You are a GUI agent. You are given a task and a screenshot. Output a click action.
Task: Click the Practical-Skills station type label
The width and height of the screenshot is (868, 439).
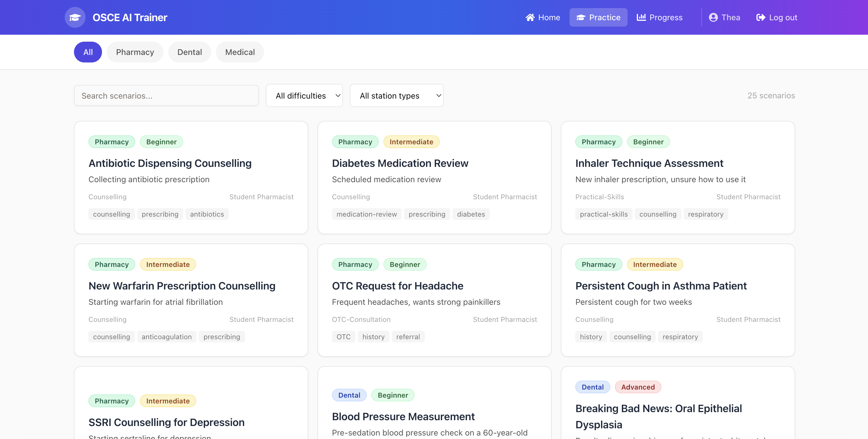click(600, 197)
